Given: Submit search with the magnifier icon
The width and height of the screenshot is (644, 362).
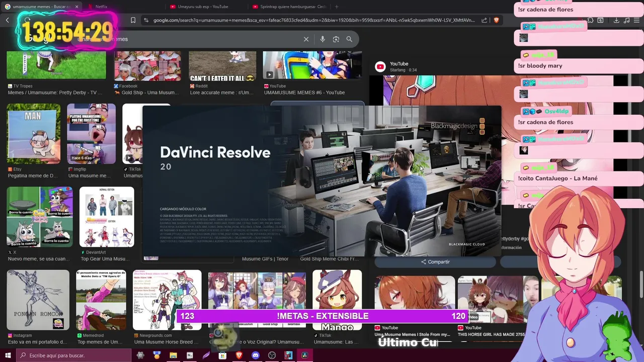Looking at the screenshot, I should [349, 39].
